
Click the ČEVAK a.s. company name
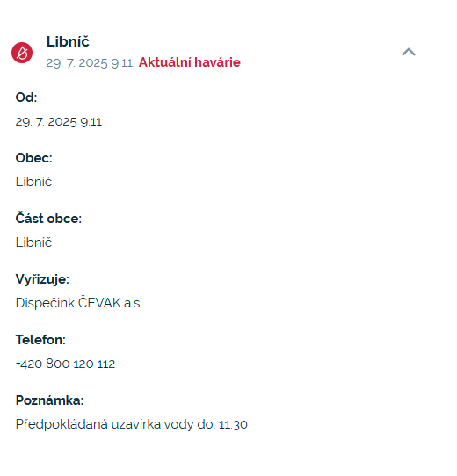tap(110, 303)
